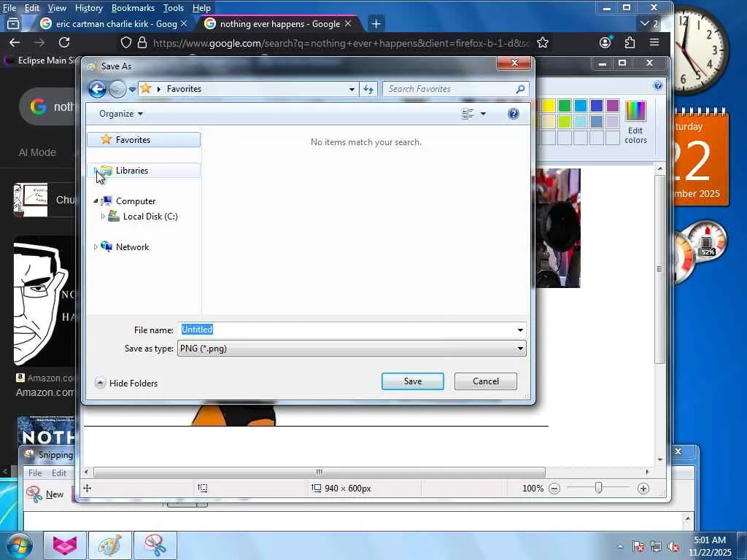Screen dimensions: 747x560
Task: Open Firefox Edit menu
Action: pos(32,7)
